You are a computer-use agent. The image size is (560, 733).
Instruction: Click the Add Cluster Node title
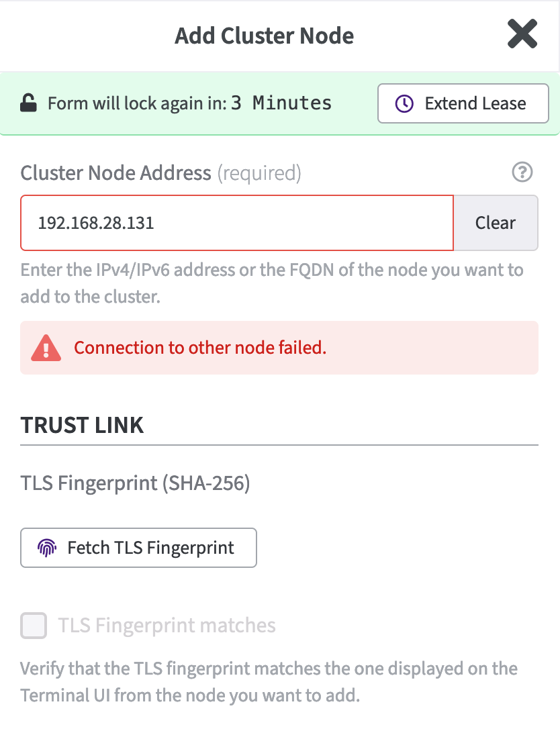tap(264, 36)
